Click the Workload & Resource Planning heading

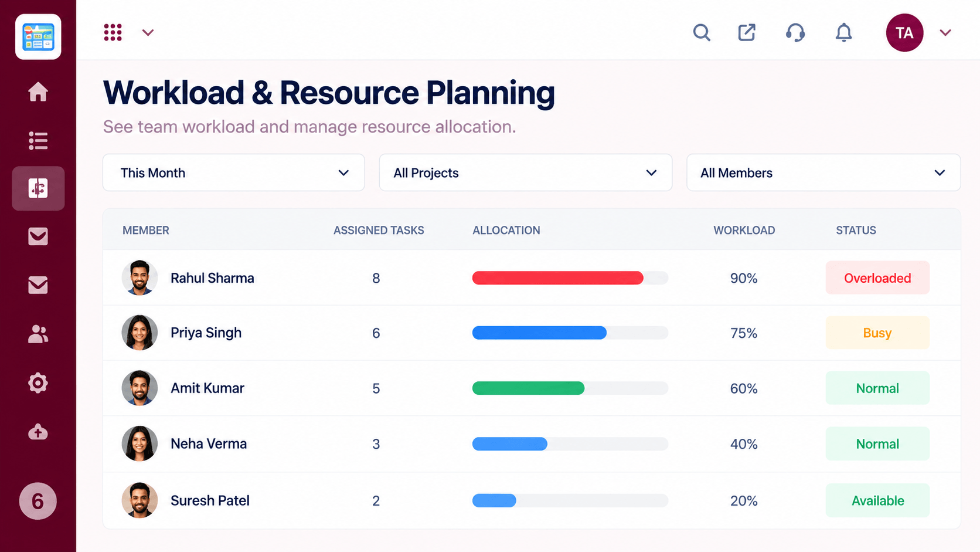[x=329, y=93]
